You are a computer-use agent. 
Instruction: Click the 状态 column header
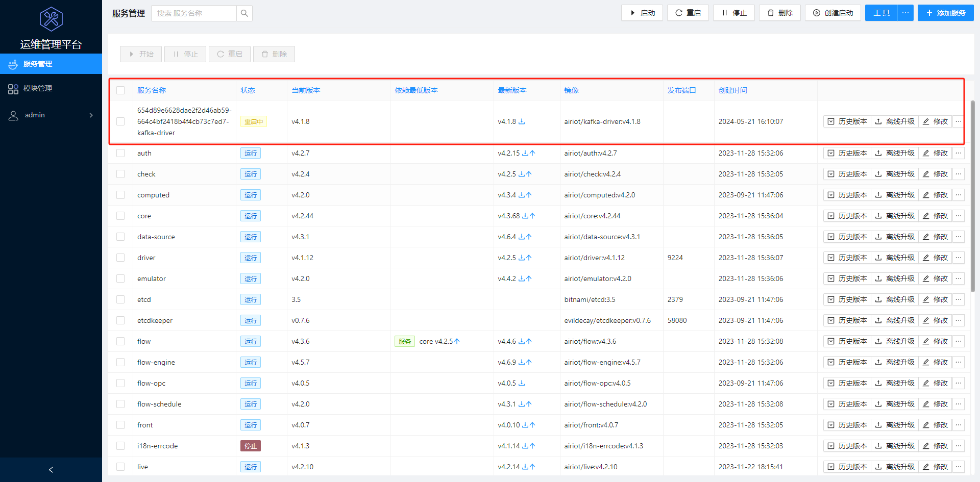[248, 90]
